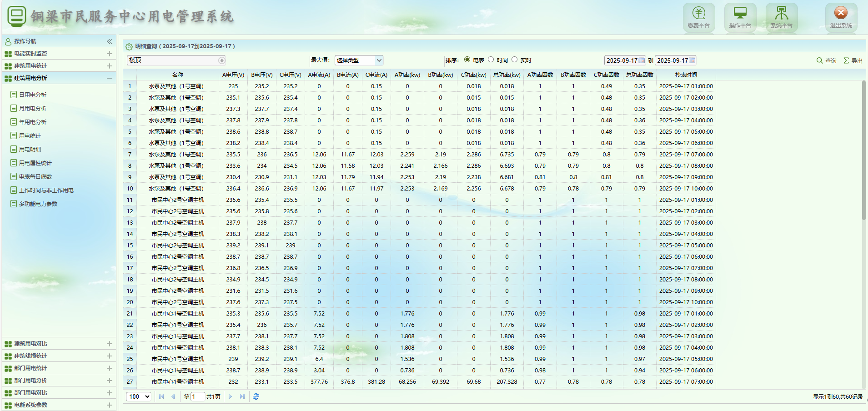Open the 最大值 选择类型 dropdown
This screenshot has width=868, height=411.
pos(359,60)
